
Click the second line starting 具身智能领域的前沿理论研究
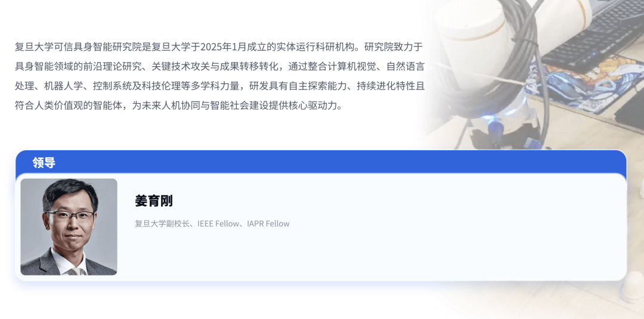219,66
